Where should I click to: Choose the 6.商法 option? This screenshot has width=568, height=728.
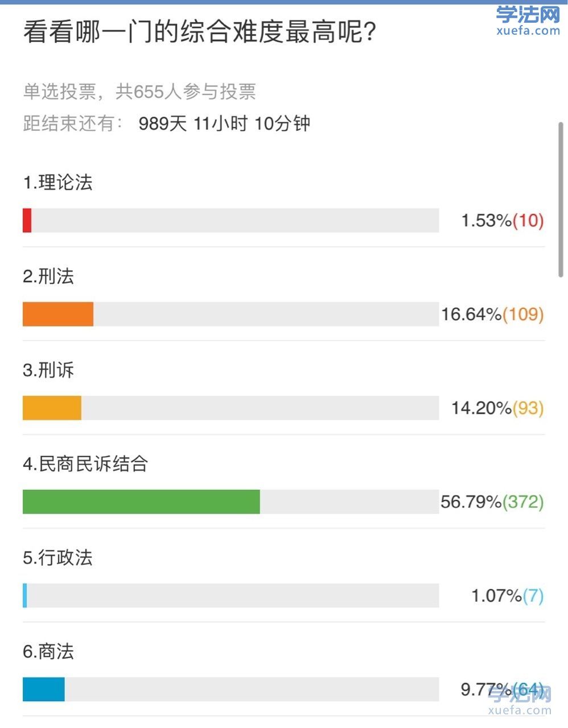coord(48,652)
